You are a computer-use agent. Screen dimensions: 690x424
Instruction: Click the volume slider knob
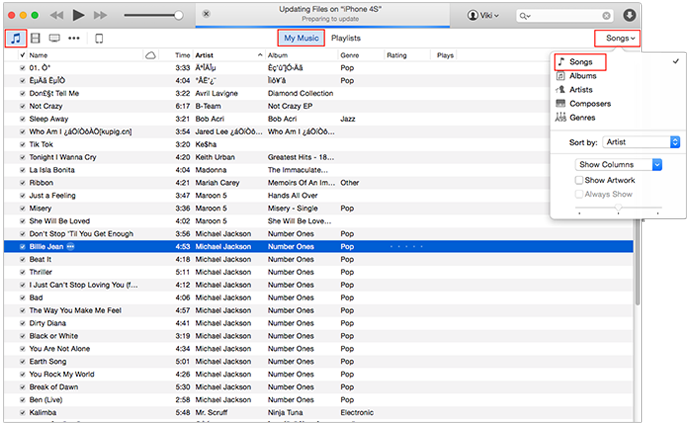coord(179,15)
